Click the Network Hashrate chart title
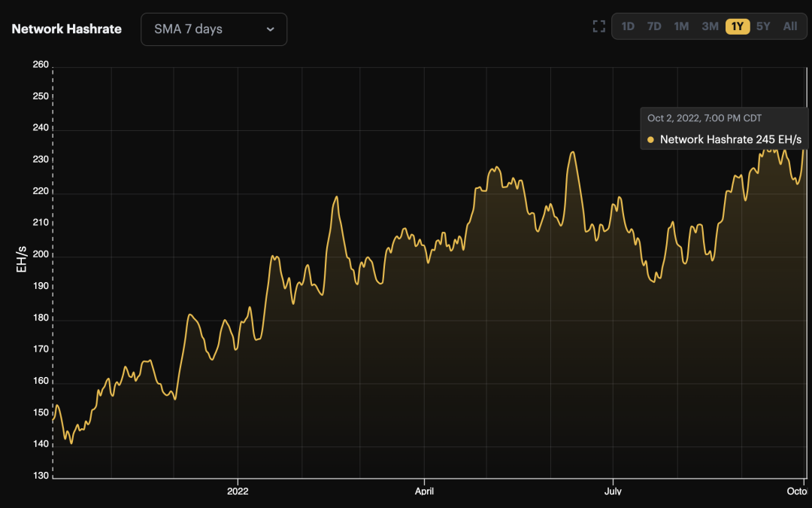 [x=66, y=29]
